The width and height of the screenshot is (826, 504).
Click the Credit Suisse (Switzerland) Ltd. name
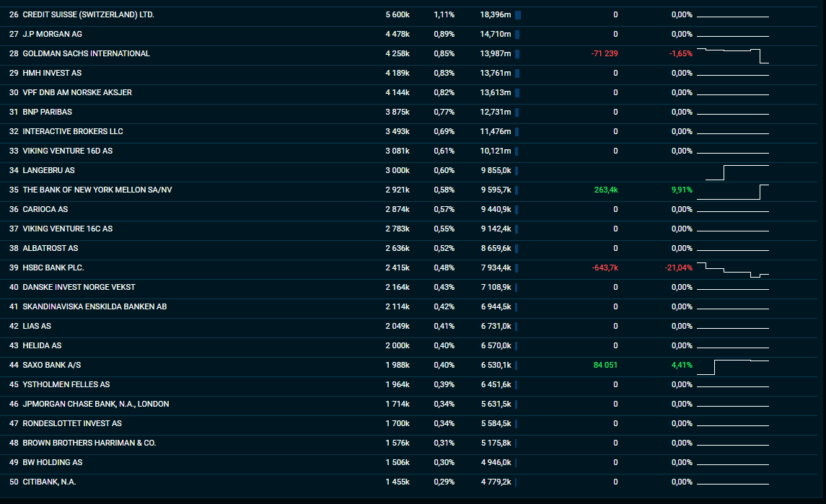click(x=88, y=15)
